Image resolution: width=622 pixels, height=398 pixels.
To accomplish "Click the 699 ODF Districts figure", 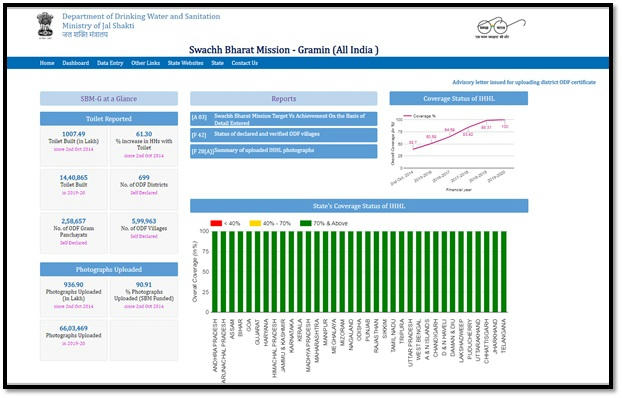I will (144, 177).
